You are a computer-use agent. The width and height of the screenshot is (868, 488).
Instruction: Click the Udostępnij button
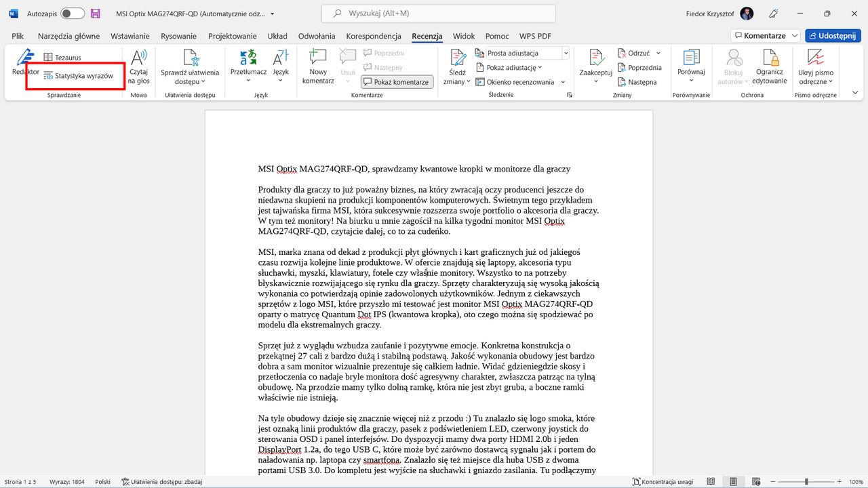(x=833, y=35)
